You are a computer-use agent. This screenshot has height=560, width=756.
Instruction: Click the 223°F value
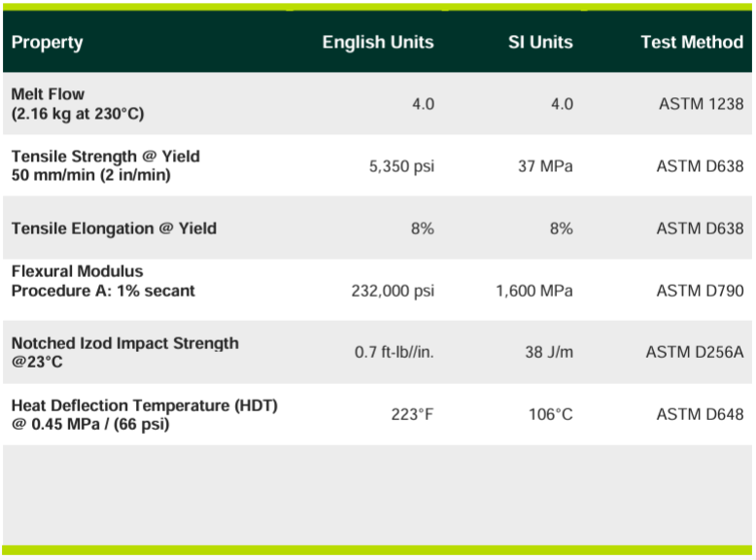click(412, 414)
